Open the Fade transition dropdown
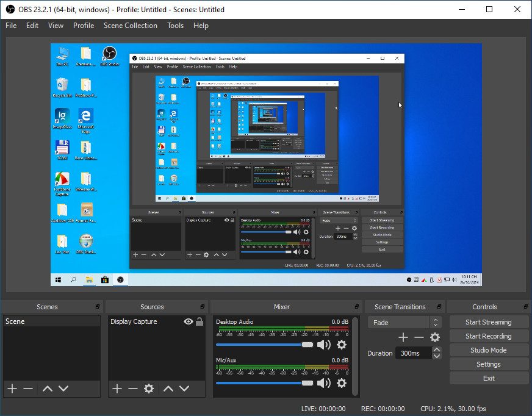 click(x=404, y=323)
